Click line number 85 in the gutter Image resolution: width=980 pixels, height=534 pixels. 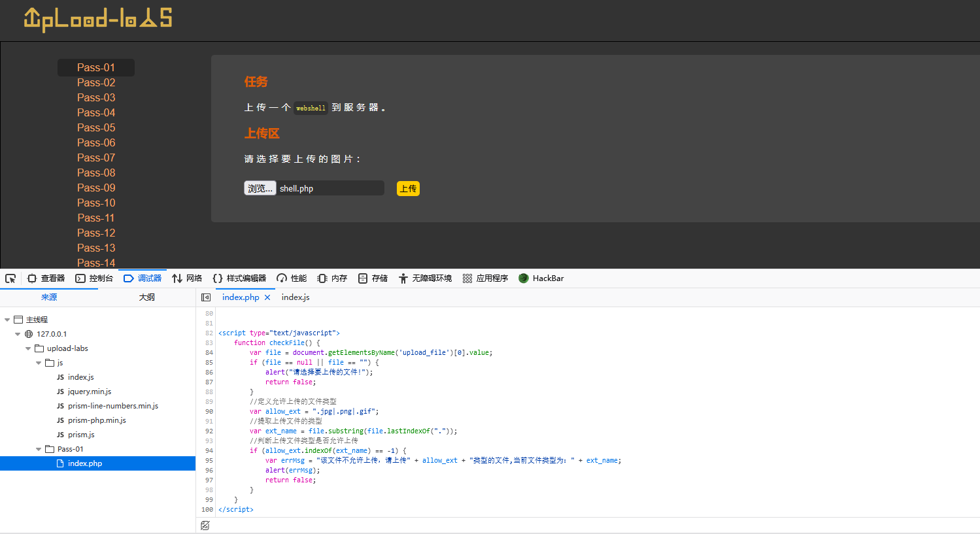pos(209,363)
